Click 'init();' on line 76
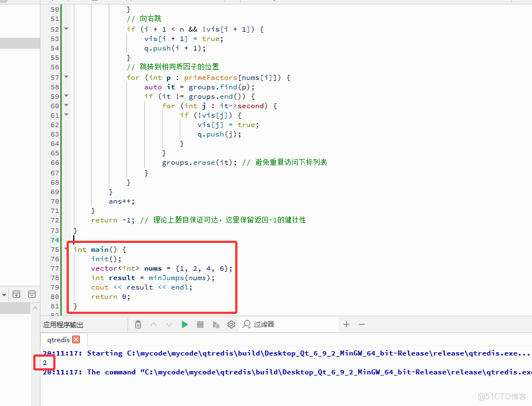532x406 pixels. [106, 259]
